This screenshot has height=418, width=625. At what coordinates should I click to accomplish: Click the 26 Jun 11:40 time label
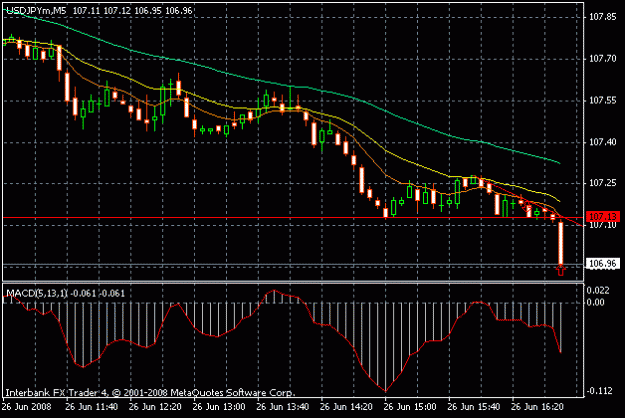point(92,407)
